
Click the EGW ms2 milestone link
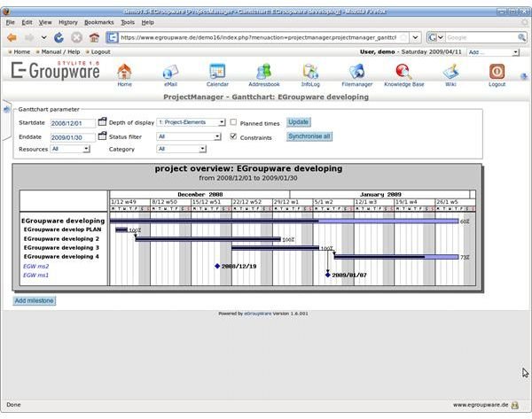coord(36,266)
